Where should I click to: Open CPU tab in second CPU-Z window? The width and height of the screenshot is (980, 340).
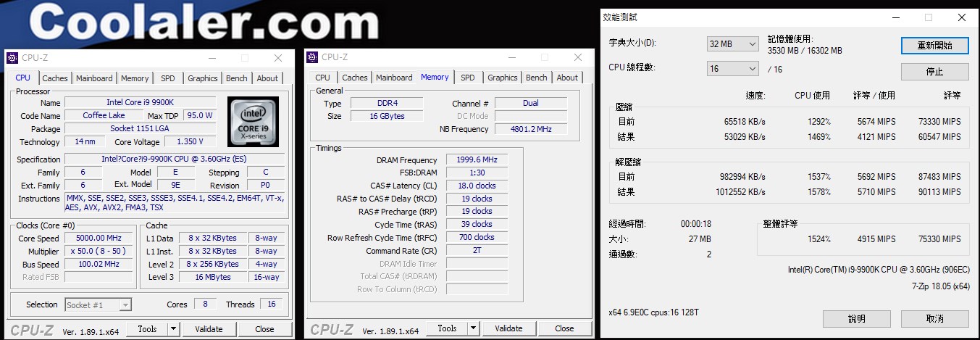click(323, 78)
